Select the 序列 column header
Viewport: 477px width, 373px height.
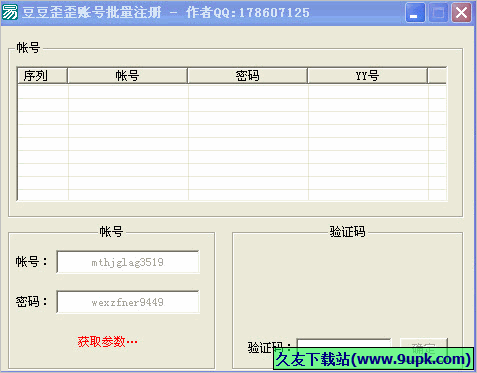[x=42, y=76]
